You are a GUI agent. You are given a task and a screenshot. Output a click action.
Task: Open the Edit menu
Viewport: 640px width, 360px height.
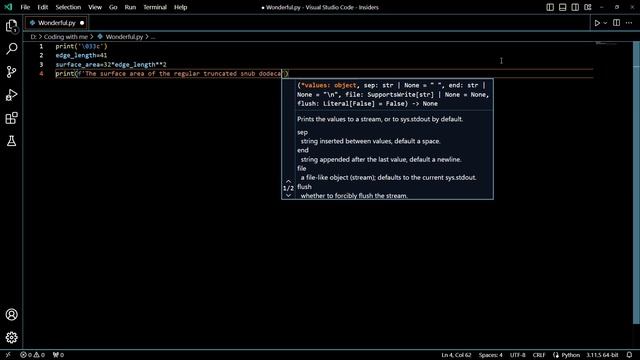[42, 7]
